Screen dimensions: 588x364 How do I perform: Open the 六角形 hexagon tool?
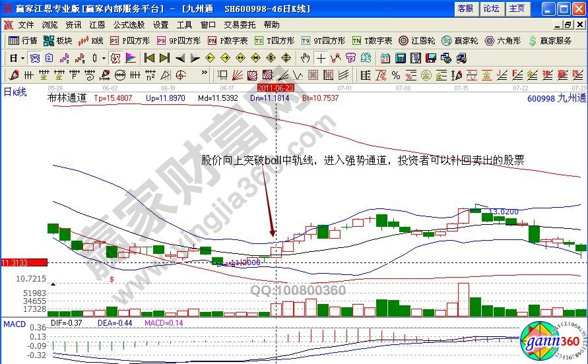coord(502,40)
